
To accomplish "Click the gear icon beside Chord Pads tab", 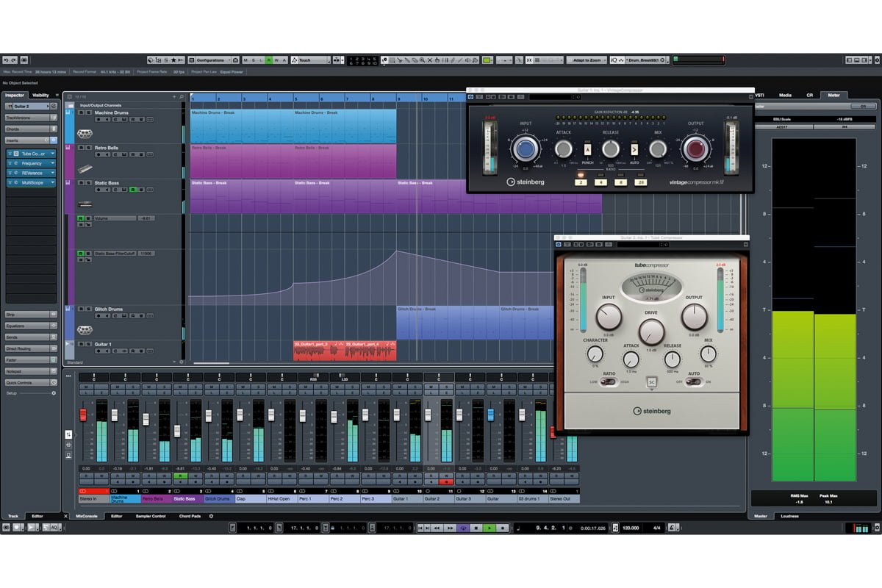I will [x=211, y=516].
